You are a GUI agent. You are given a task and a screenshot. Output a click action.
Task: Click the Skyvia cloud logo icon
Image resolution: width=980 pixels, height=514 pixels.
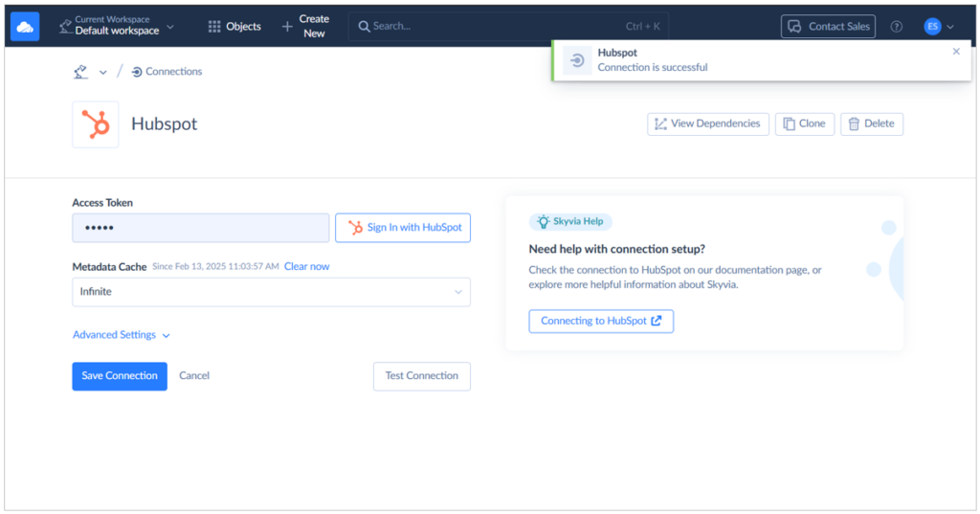(25, 26)
